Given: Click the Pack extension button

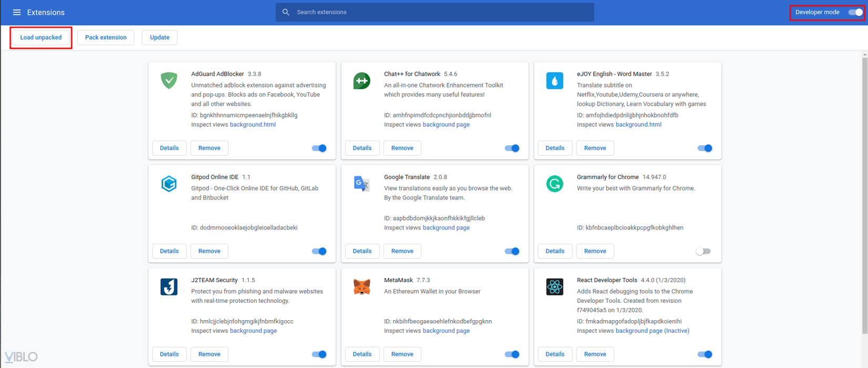Looking at the screenshot, I should pos(106,37).
